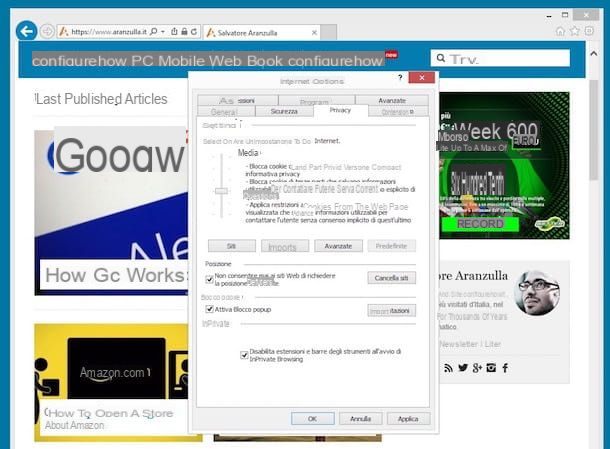Click the Importa button
Viewport: 610px width, 449px height.
285,246
